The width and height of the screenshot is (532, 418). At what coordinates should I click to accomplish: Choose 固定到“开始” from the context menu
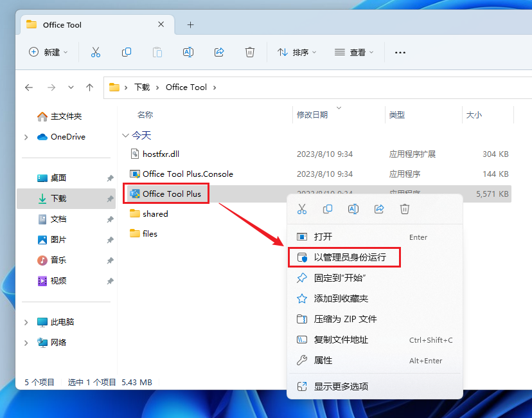click(375, 278)
